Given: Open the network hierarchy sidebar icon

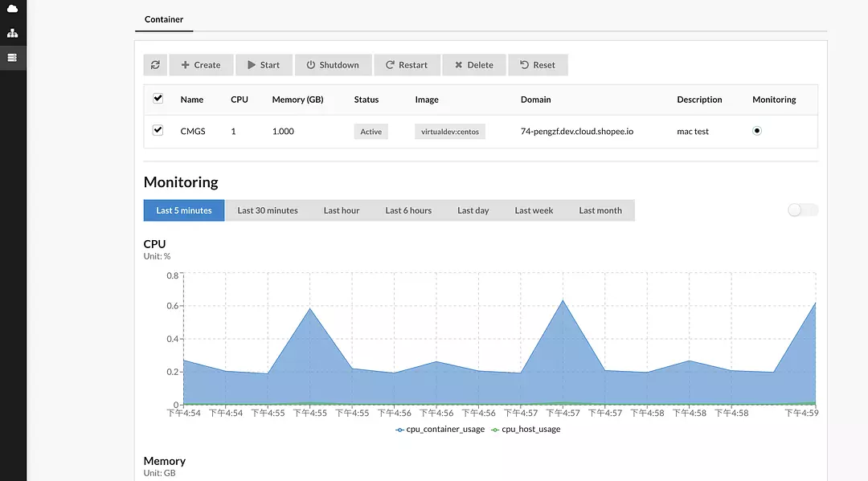Looking at the screenshot, I should click(12, 34).
